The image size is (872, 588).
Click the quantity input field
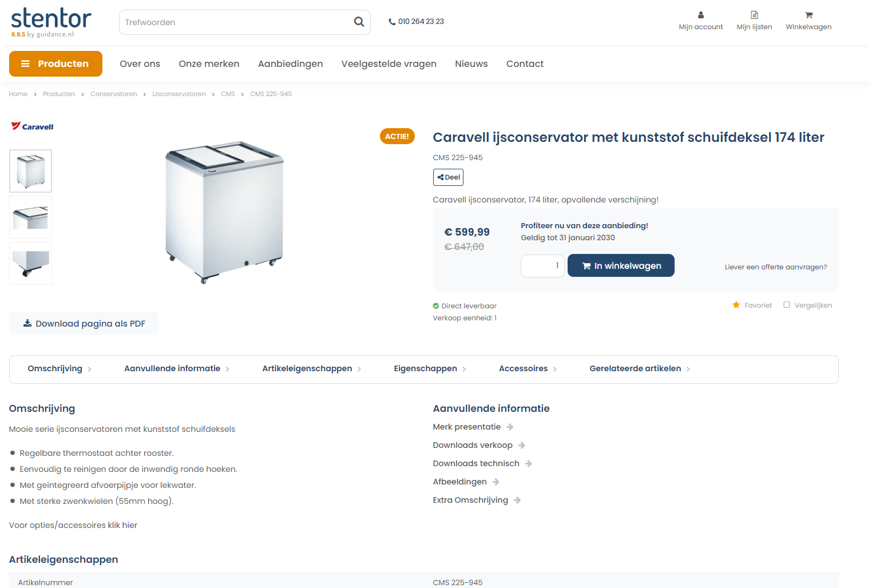pyautogui.click(x=542, y=266)
